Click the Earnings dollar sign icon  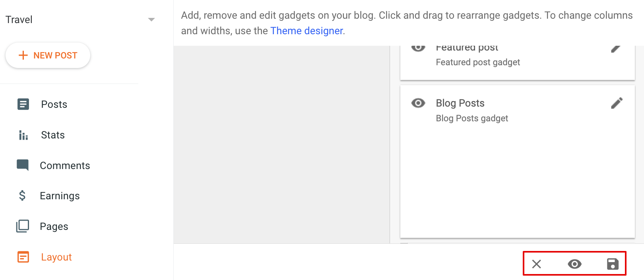coord(22,196)
